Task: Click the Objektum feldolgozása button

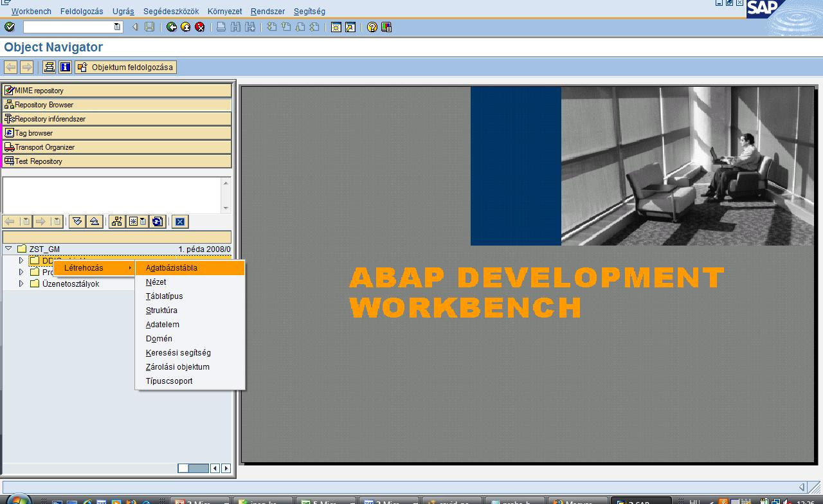Action: point(125,67)
